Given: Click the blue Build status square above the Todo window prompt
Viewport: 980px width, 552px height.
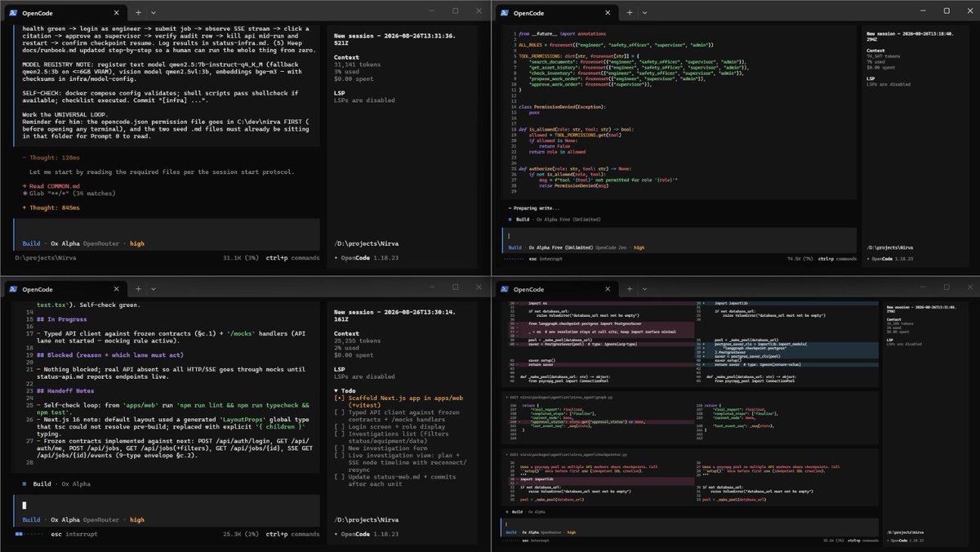Looking at the screenshot, I should pyautogui.click(x=24, y=485).
